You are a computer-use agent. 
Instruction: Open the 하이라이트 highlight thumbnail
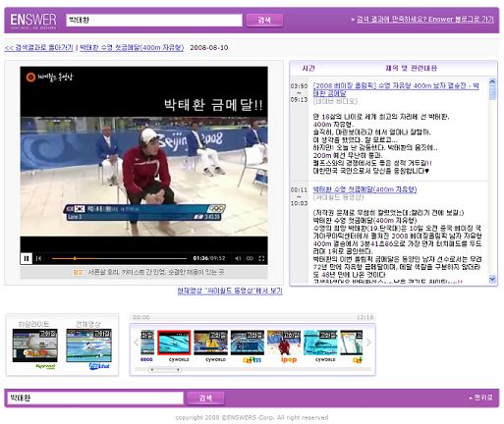coord(35,345)
